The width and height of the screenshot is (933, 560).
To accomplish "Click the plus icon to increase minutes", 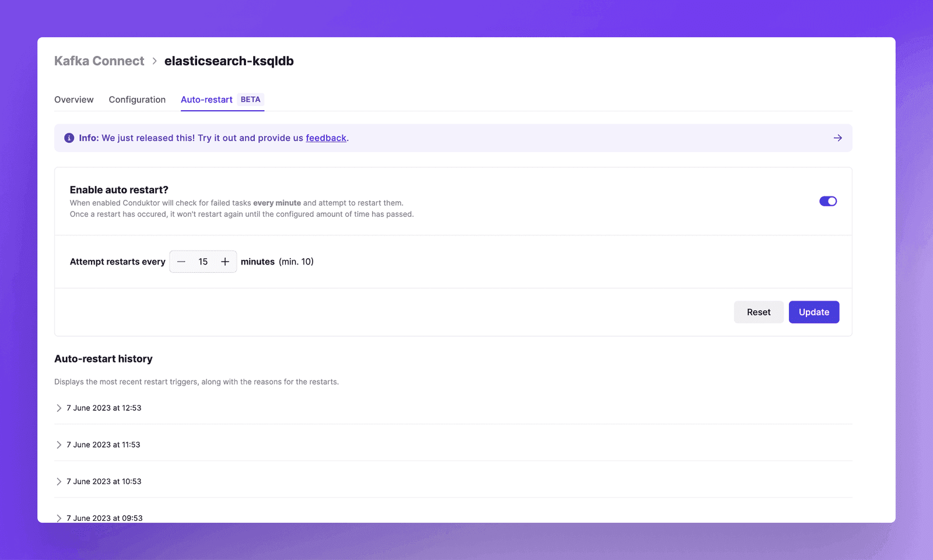I will [225, 262].
